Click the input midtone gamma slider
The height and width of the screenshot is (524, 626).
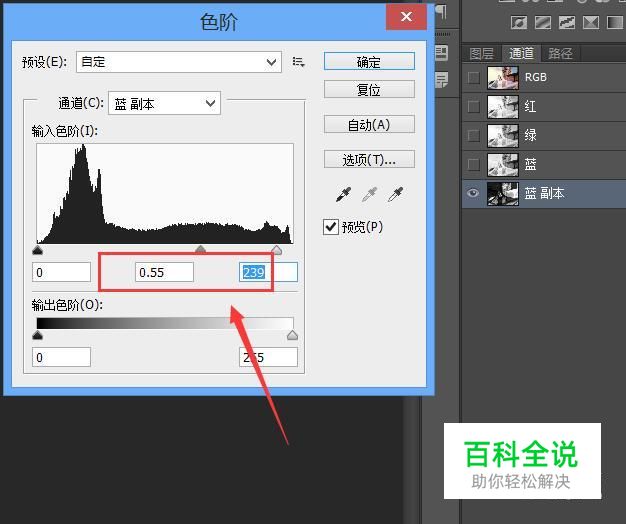(x=200, y=250)
